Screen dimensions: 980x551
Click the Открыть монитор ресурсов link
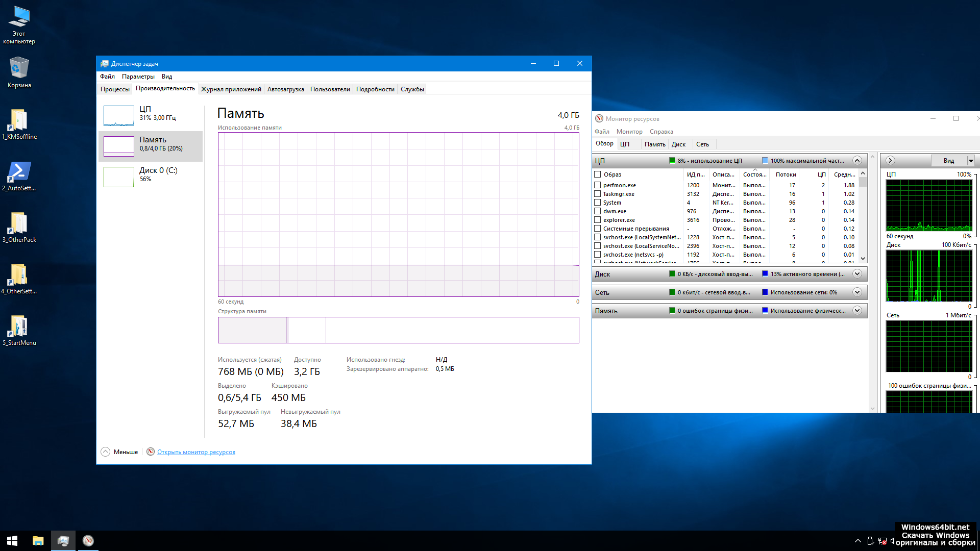click(x=196, y=452)
